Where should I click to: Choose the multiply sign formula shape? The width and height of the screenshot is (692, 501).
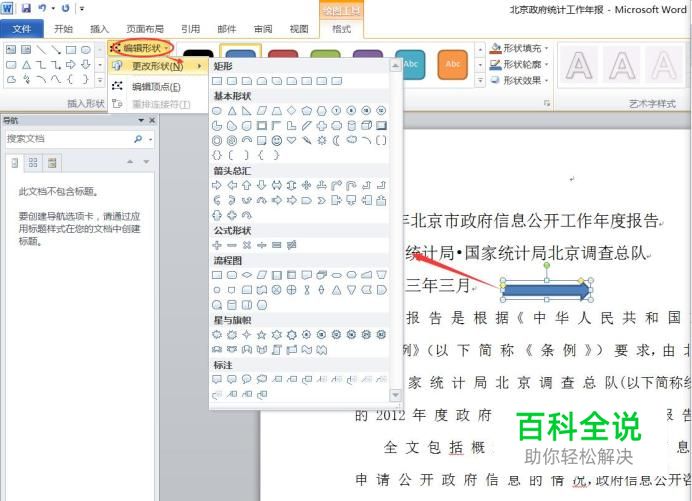247,245
